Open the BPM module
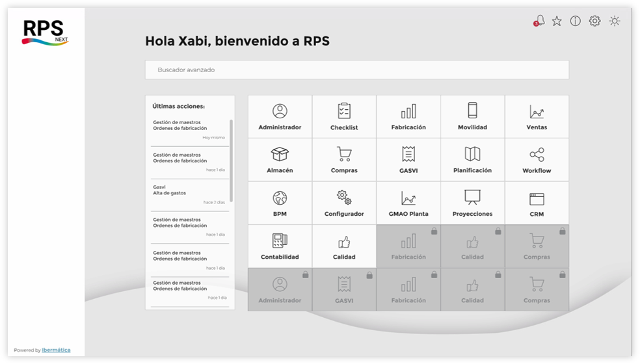Screen dimensions: 640x364 280,203
